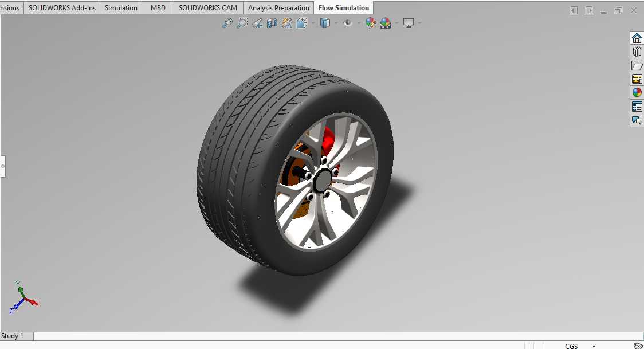Click the Z axis of the triad
The image size is (644, 349).
click(x=15, y=307)
